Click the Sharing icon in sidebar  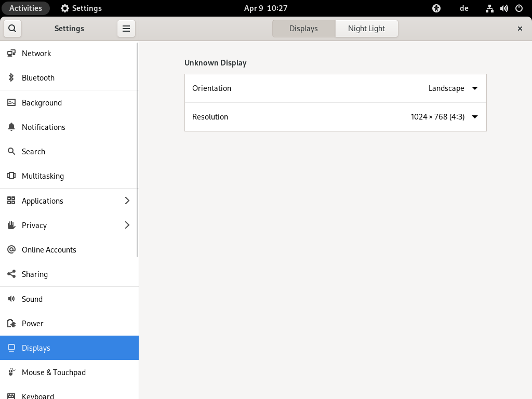pos(11,274)
